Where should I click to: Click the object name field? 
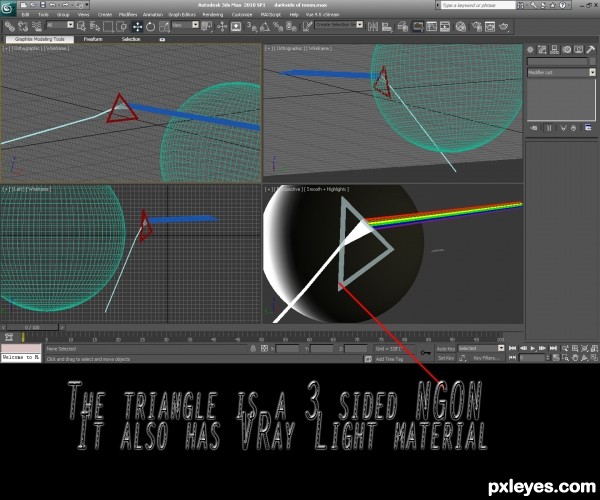pyautogui.click(x=557, y=62)
